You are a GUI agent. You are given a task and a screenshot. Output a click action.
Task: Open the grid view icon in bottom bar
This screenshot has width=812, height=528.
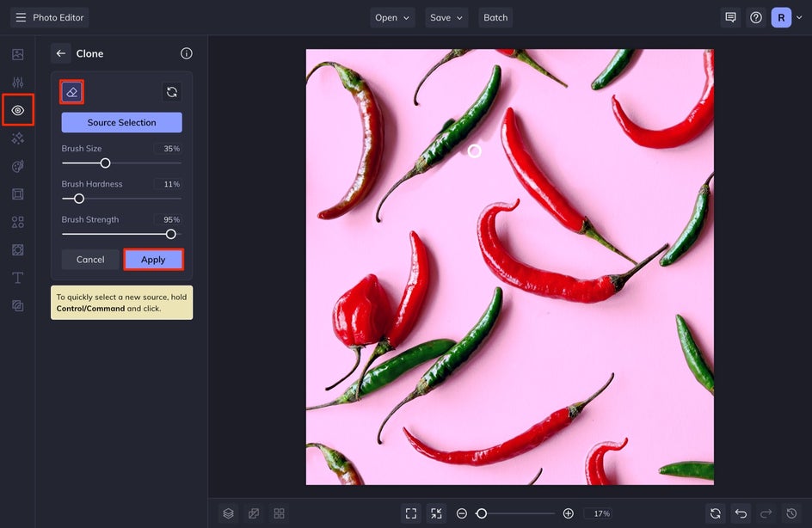[279, 513]
